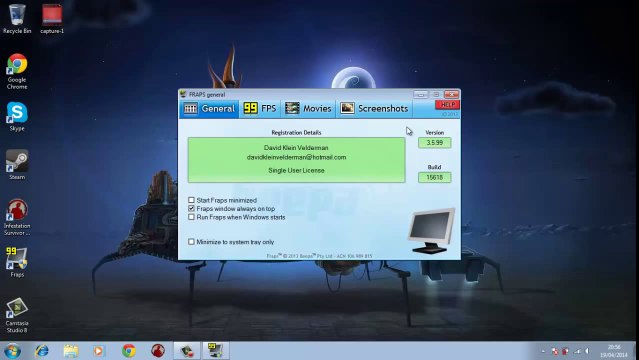Minimize the FRAPS general window
Image resolution: width=639 pixels, height=360 pixels.
pyautogui.click(x=421, y=95)
